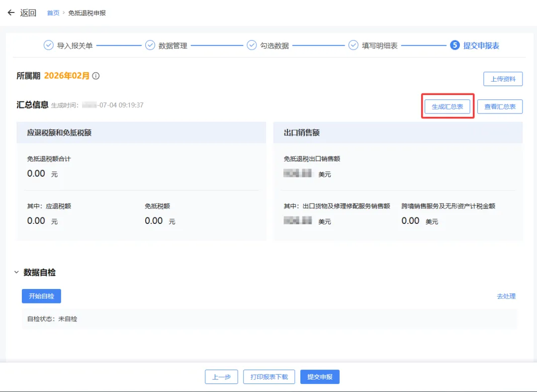Click the checkmark icon of 导入报关单 step
This screenshot has height=392, width=537.
48,45
